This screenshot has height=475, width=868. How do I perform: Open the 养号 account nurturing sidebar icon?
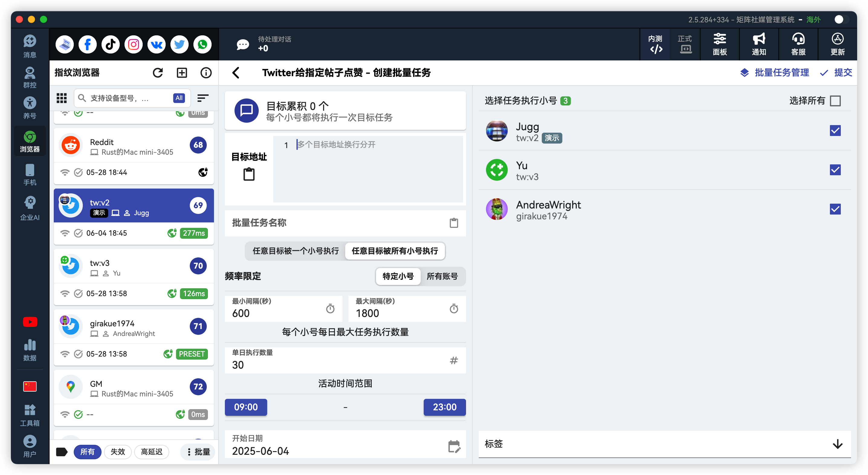[30, 108]
